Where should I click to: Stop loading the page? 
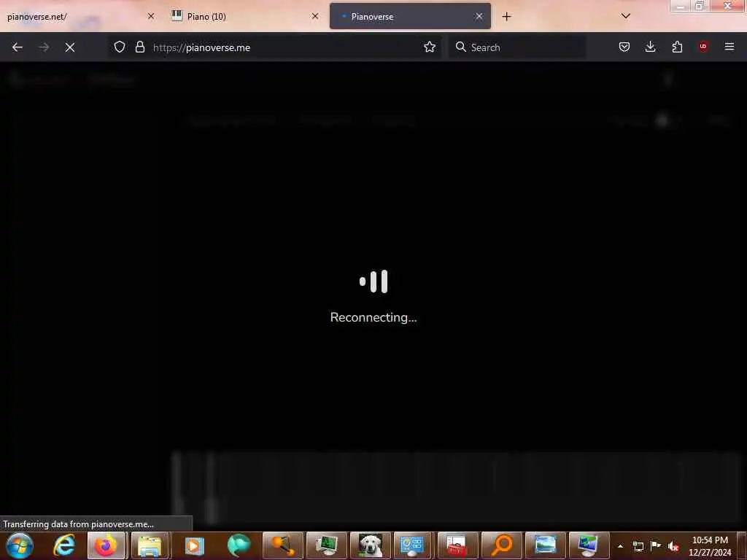[70, 47]
